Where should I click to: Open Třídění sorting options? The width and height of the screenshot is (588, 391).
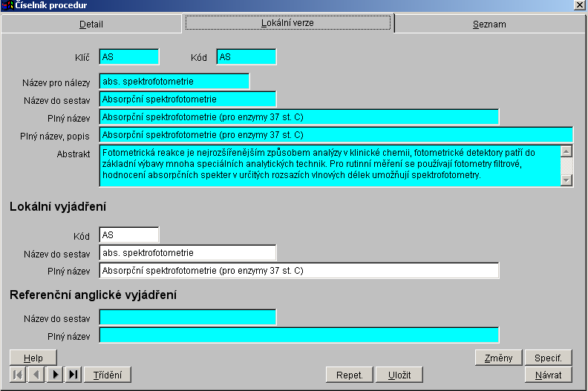click(108, 375)
